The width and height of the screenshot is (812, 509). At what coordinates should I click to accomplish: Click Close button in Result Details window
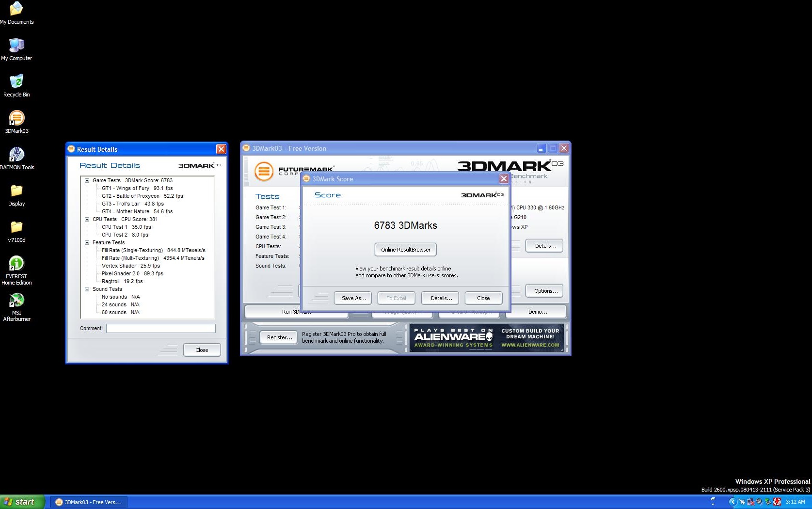202,350
